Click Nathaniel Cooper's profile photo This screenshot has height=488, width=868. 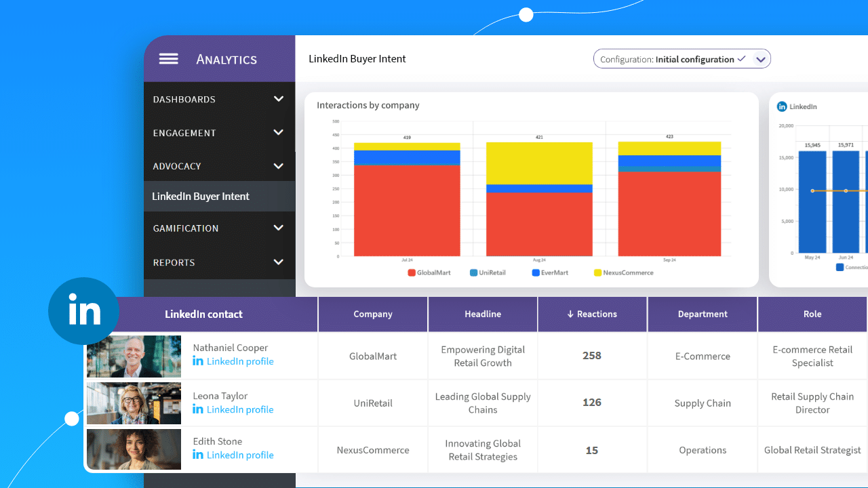pos(134,357)
